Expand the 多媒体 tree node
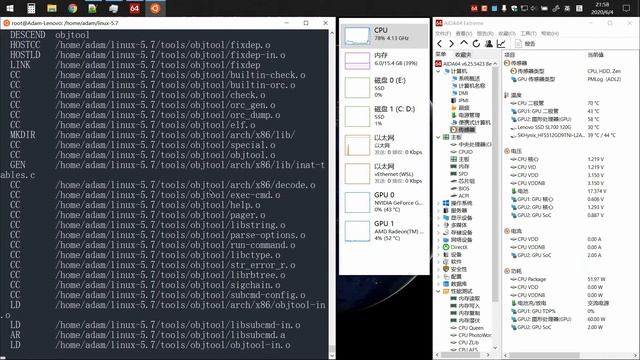 pos(438,225)
